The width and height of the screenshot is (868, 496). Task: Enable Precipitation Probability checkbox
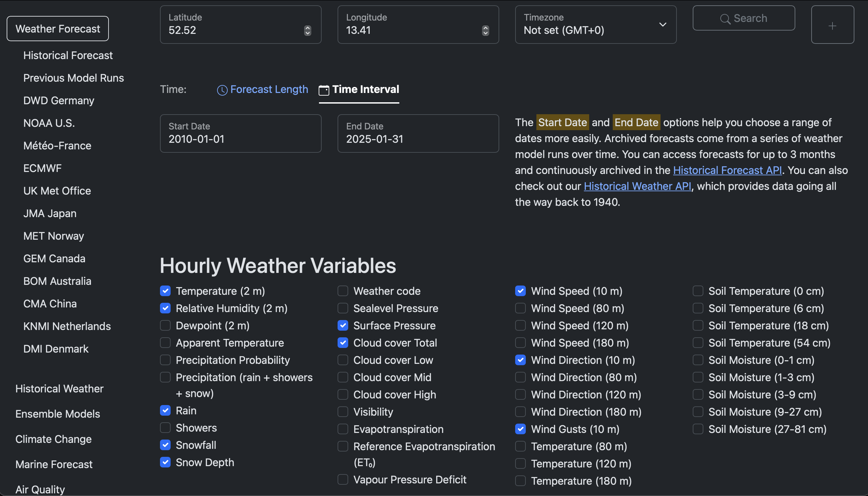[x=165, y=360]
